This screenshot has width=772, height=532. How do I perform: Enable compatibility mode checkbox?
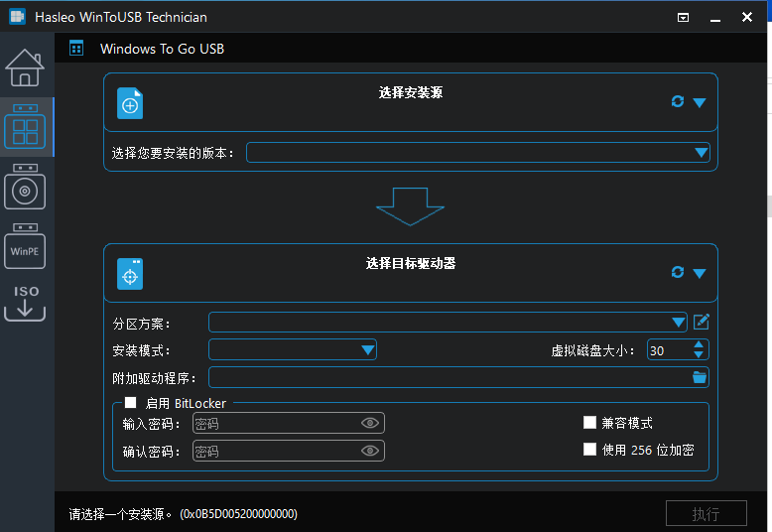tap(589, 423)
